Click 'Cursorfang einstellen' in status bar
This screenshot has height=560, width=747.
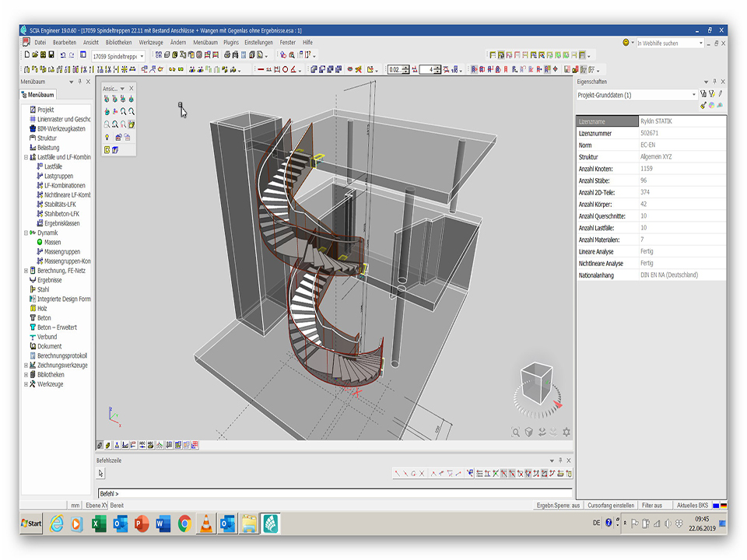point(610,505)
